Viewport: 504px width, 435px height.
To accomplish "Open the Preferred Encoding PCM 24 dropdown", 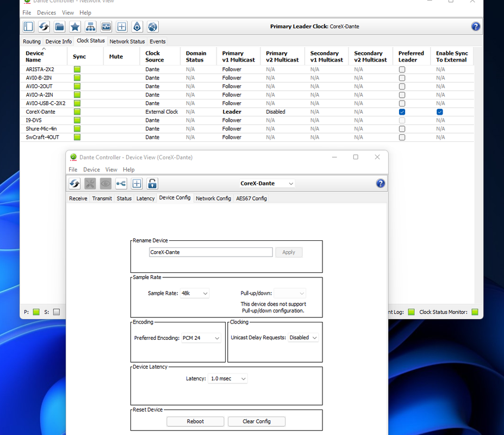I will pyautogui.click(x=201, y=338).
